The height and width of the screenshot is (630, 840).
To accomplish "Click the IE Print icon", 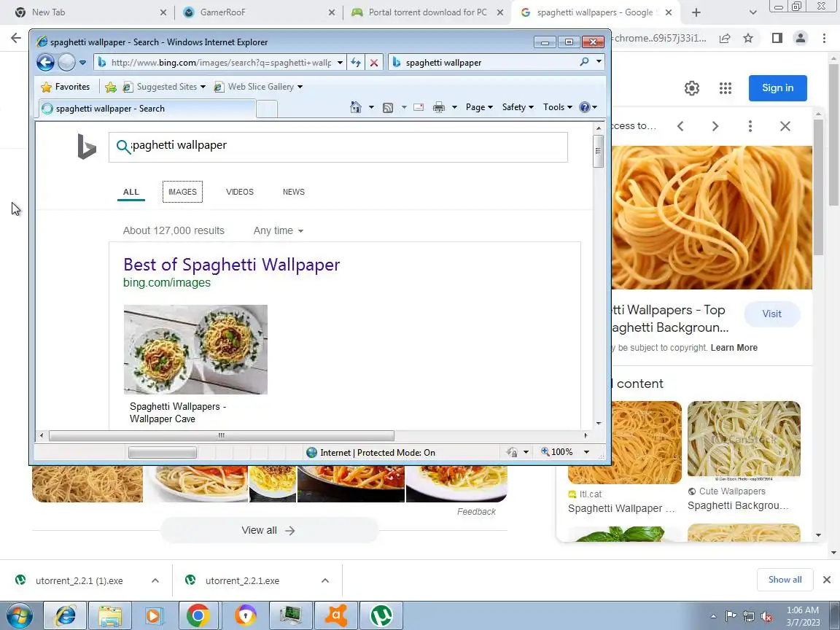I will (x=439, y=107).
